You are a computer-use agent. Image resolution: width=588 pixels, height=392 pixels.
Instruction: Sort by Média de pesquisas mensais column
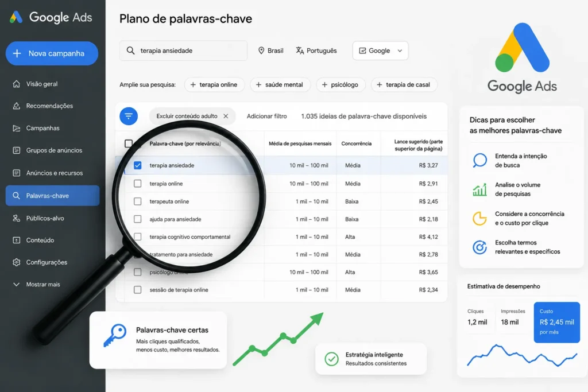click(300, 143)
